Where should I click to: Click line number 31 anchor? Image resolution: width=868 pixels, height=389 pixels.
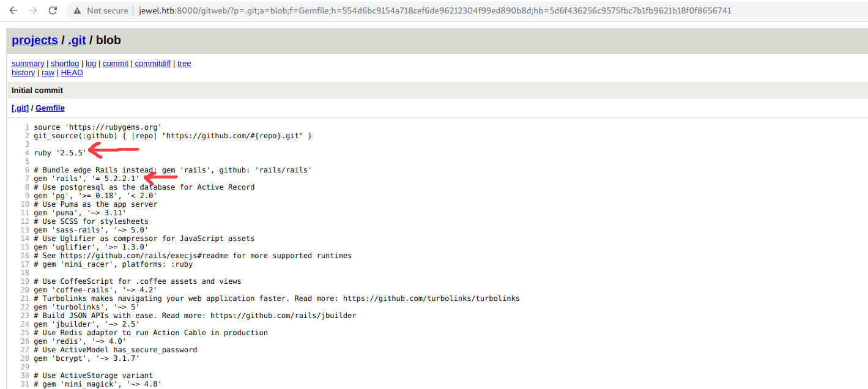point(25,384)
